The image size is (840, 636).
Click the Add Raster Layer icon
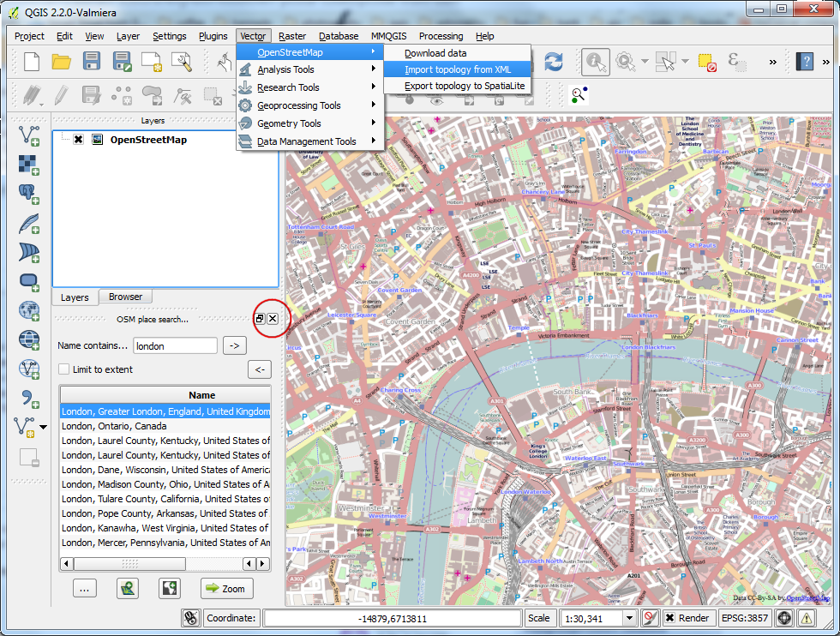click(30, 163)
